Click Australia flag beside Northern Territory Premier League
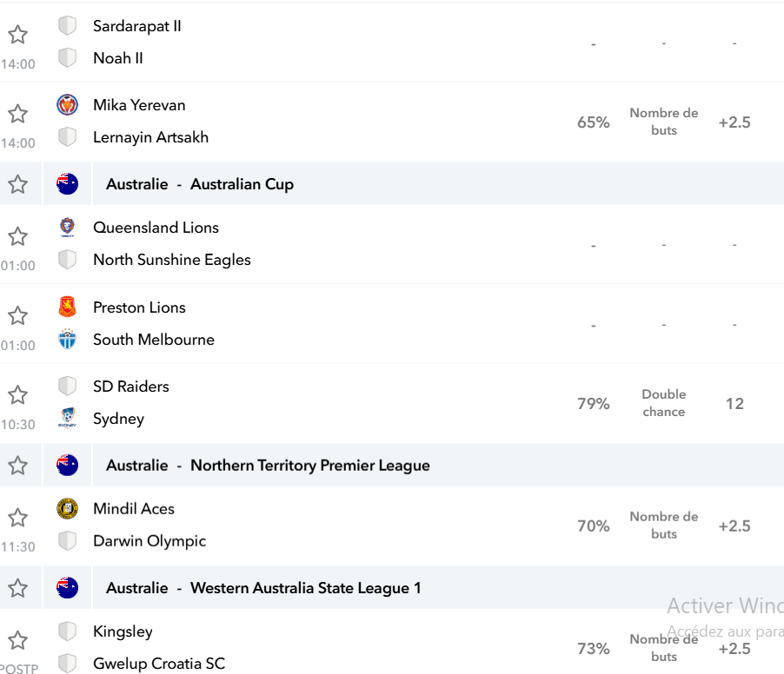This screenshot has height=674, width=784. (67, 466)
